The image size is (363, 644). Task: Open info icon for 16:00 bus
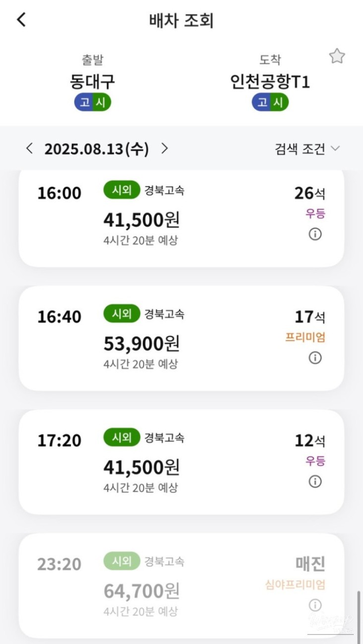(315, 234)
